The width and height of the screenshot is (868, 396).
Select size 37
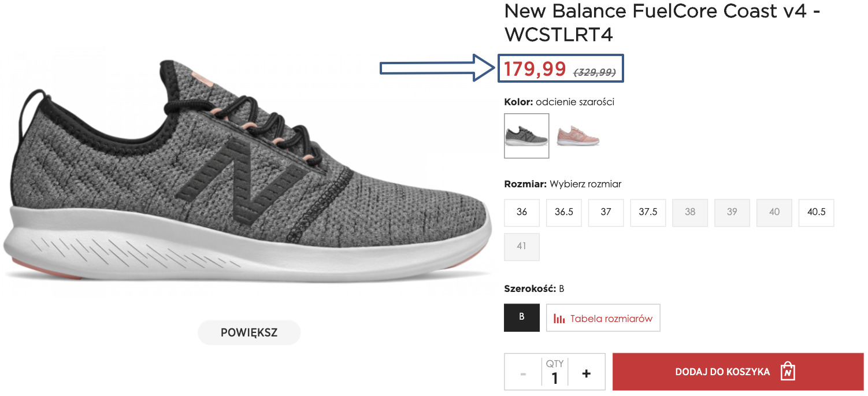[x=606, y=212]
